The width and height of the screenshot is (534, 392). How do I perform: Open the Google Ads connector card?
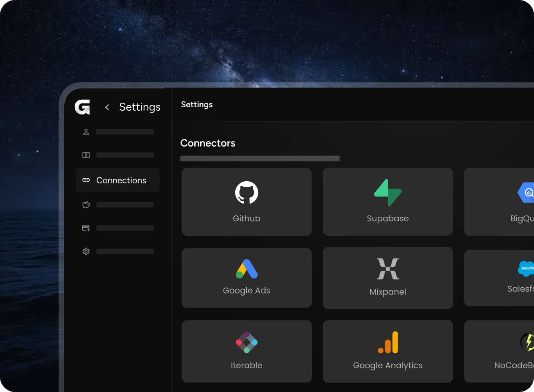click(247, 278)
